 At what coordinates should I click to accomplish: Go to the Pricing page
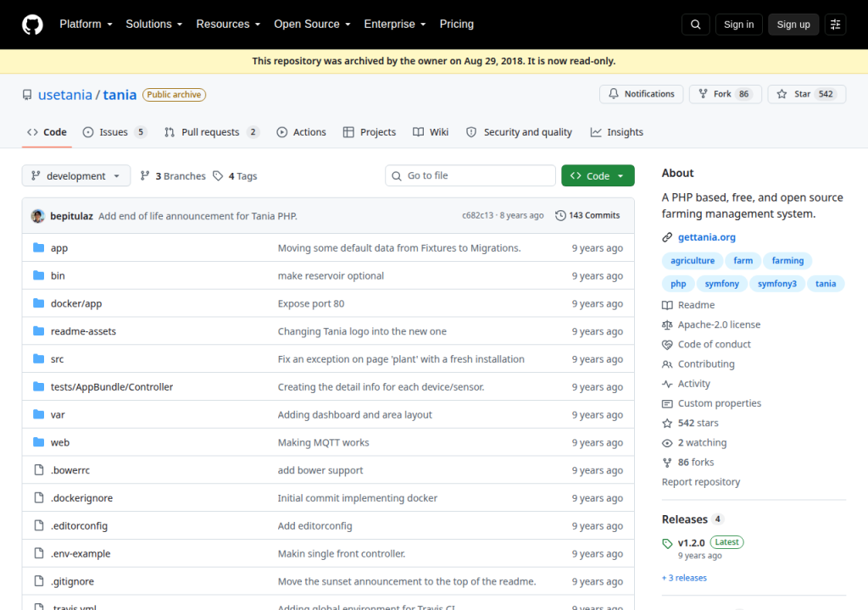coord(456,24)
